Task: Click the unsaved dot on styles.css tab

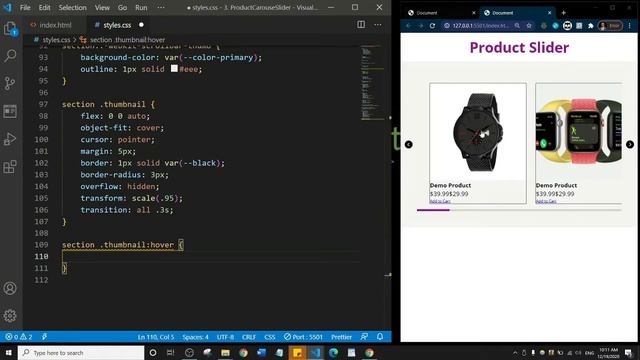Action: (141, 25)
